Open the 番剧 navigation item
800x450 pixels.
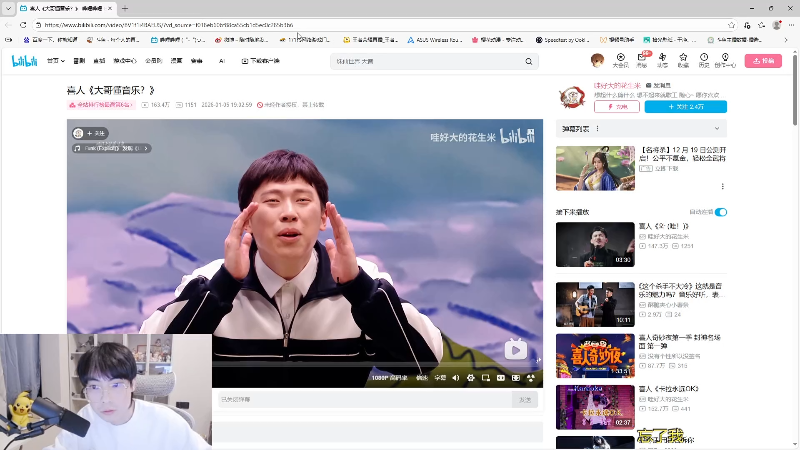pyautogui.click(x=79, y=61)
